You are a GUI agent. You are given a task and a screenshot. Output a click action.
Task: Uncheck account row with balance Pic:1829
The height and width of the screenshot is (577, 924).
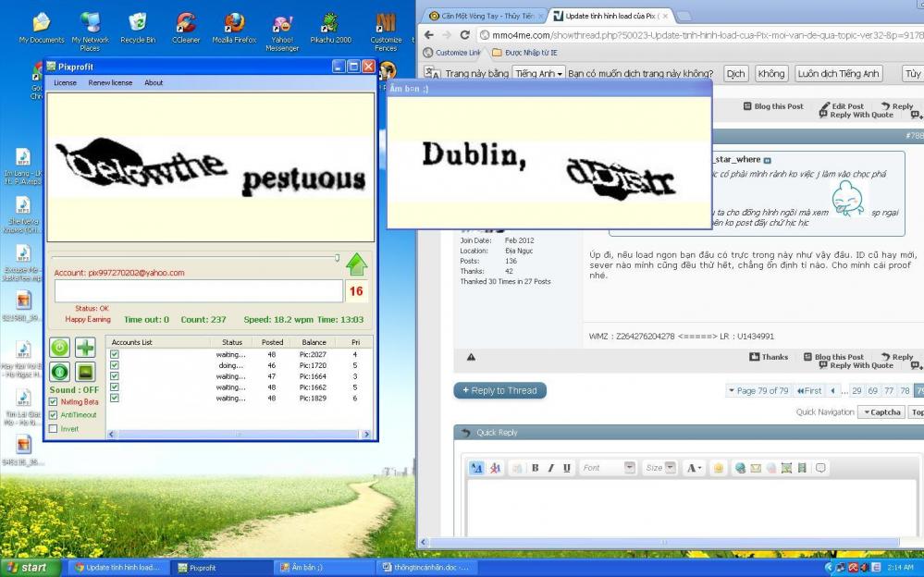(115, 398)
